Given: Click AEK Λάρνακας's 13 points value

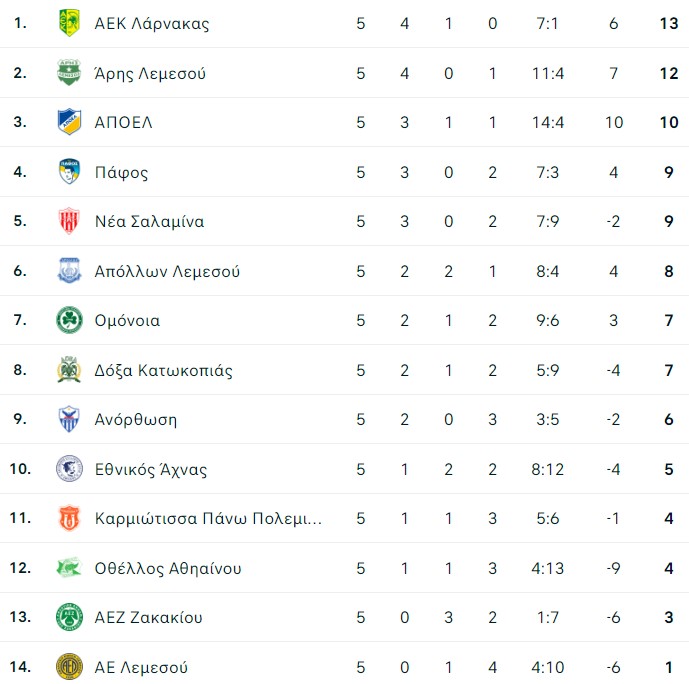Looking at the screenshot, I should coord(669,23).
